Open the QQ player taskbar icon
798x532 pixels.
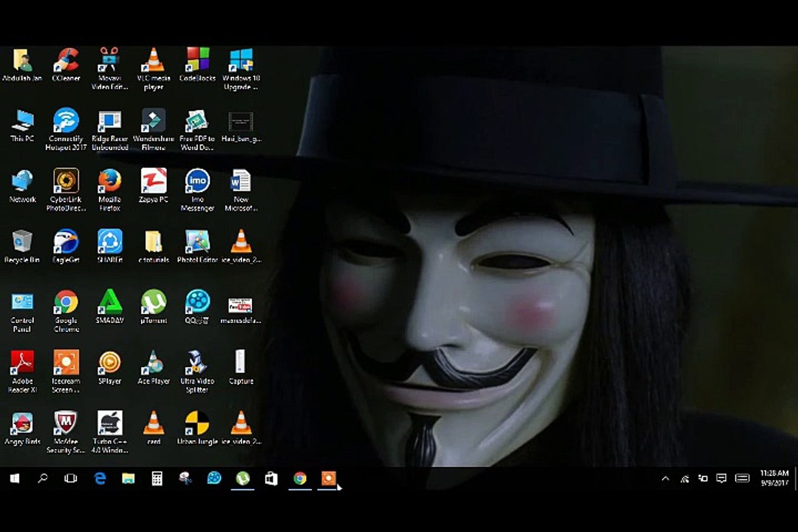[214, 479]
